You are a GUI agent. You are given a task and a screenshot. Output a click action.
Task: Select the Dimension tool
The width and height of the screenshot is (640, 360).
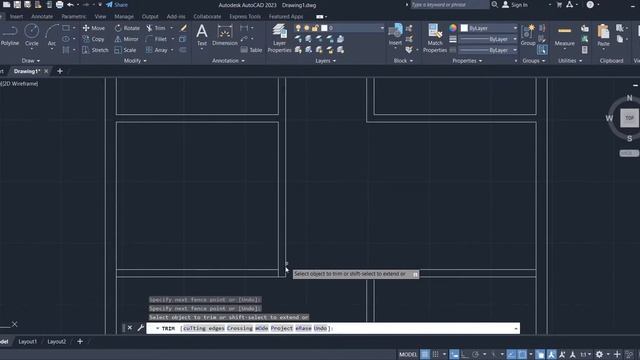click(x=224, y=35)
